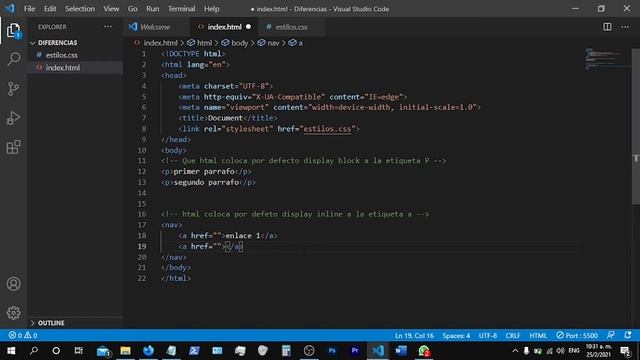Viewport: 640px width, 360px height.
Task: Click UTF-8 encoding in status bar
Action: click(488, 336)
